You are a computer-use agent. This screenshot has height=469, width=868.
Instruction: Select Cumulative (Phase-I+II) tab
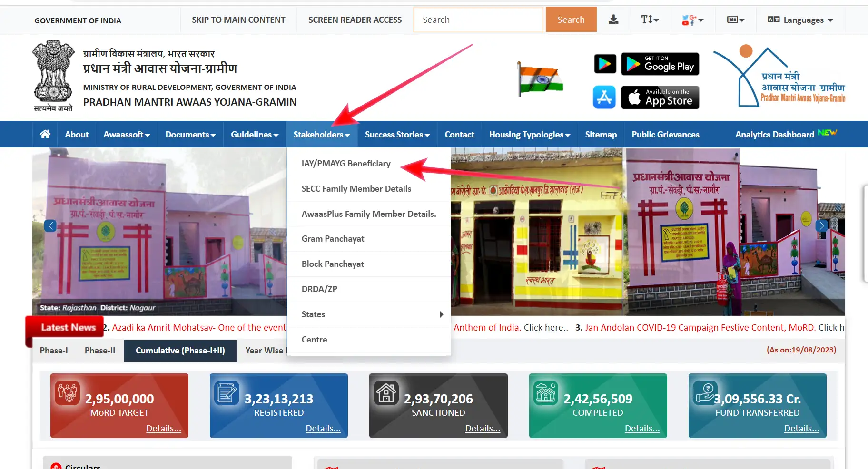[x=180, y=351]
